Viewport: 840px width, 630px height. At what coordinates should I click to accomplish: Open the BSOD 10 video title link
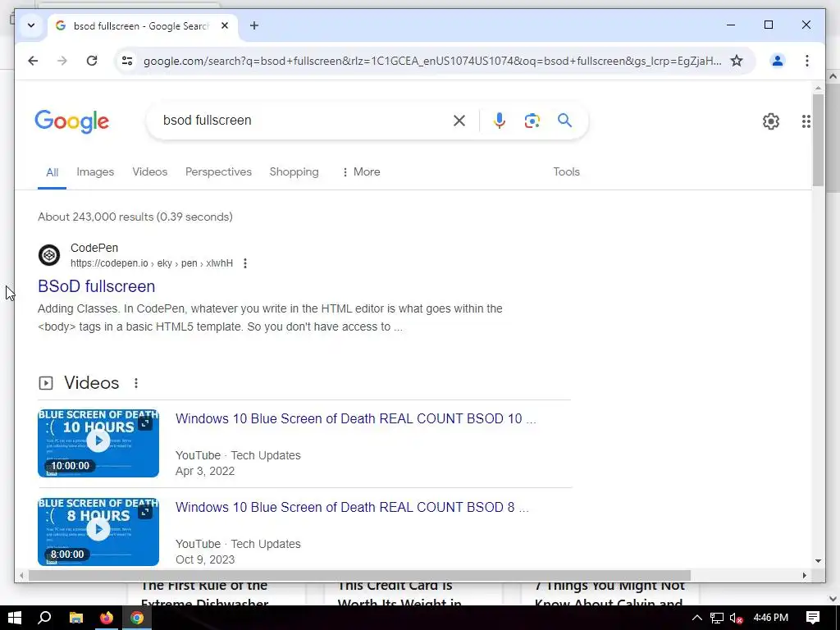356,418
